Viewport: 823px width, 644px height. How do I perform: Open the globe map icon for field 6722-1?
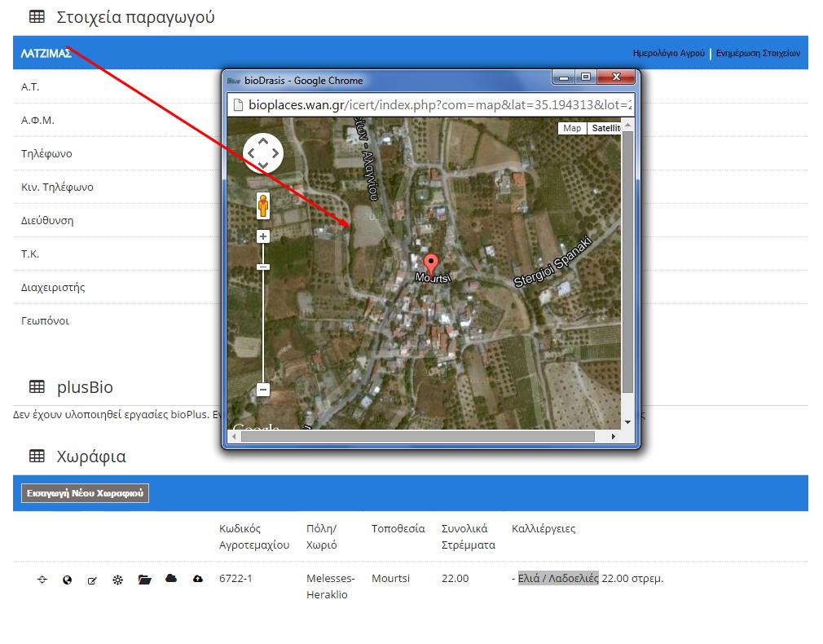67,580
